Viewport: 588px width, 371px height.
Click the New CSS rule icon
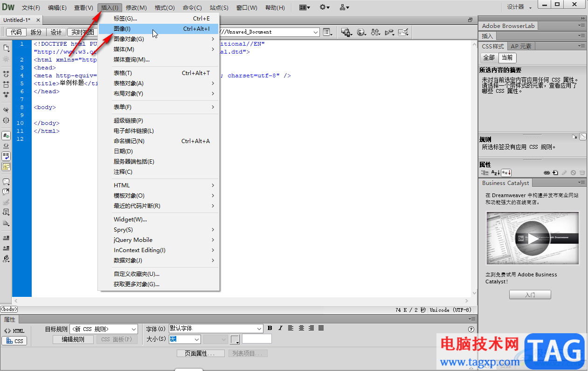[555, 172]
